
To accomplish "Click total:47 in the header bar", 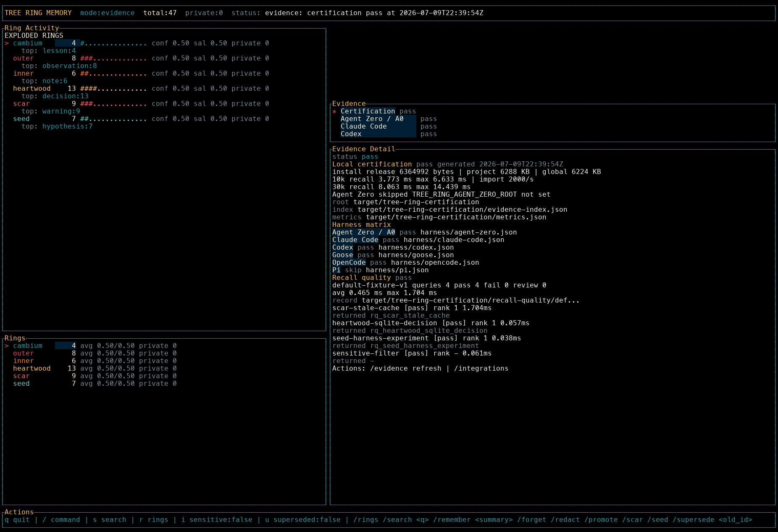I will pyautogui.click(x=160, y=13).
